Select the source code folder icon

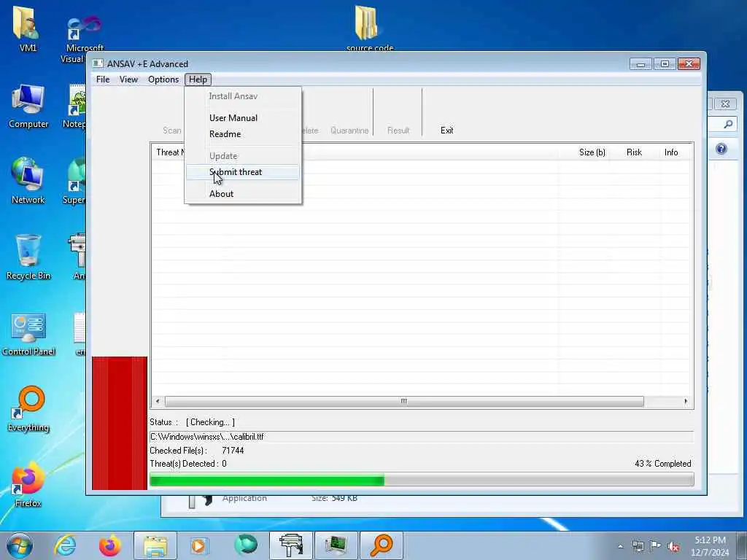[368, 26]
